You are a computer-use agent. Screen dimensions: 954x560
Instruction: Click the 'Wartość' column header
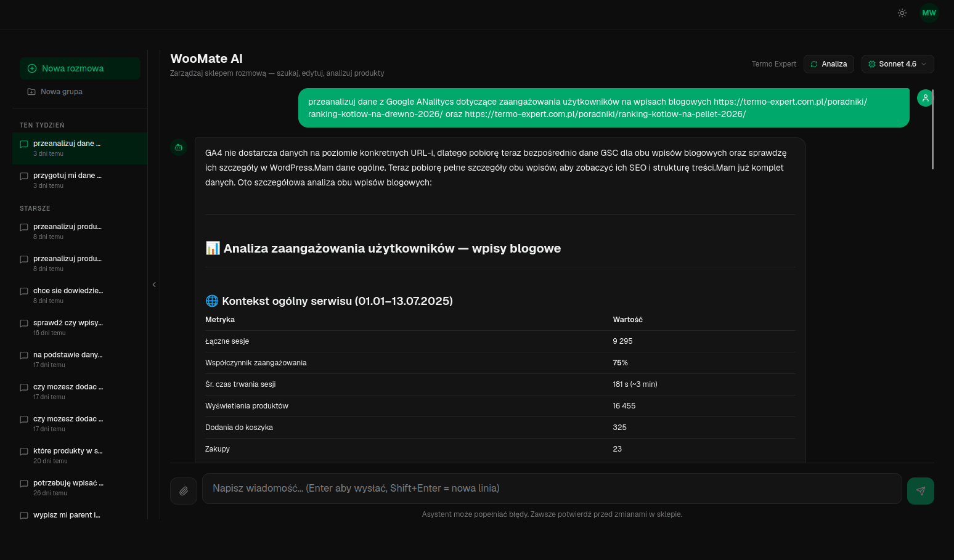tap(627, 320)
